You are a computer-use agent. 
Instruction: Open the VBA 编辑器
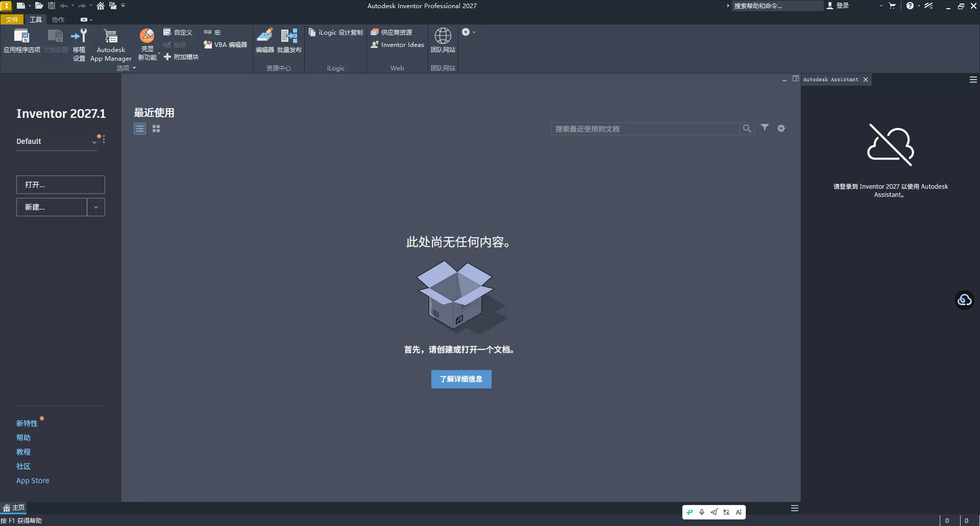click(x=225, y=45)
